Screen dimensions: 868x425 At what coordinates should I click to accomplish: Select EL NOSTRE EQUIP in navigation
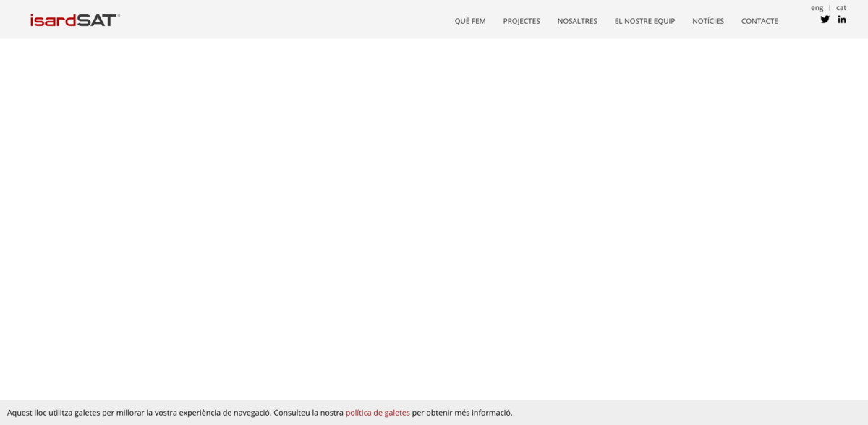click(644, 21)
